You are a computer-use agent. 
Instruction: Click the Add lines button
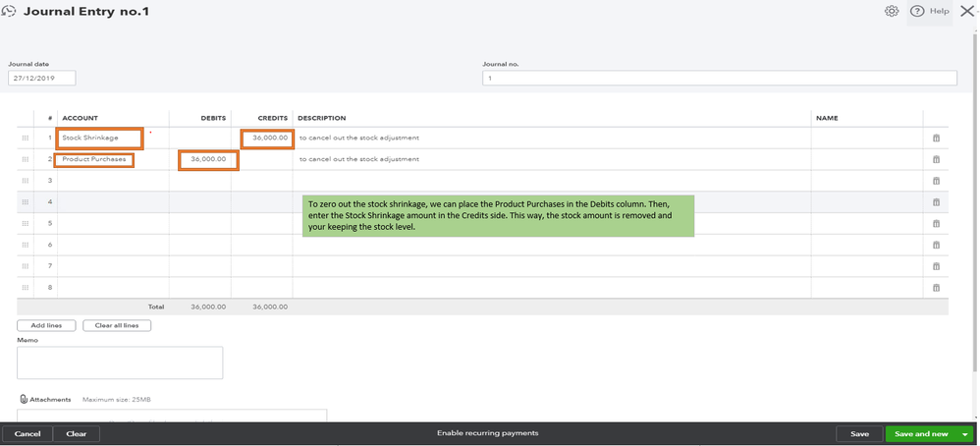click(x=46, y=325)
